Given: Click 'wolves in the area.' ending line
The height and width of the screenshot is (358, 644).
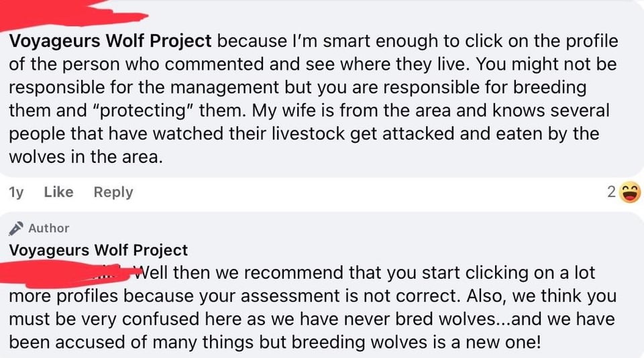Looking at the screenshot, I should [x=87, y=157].
